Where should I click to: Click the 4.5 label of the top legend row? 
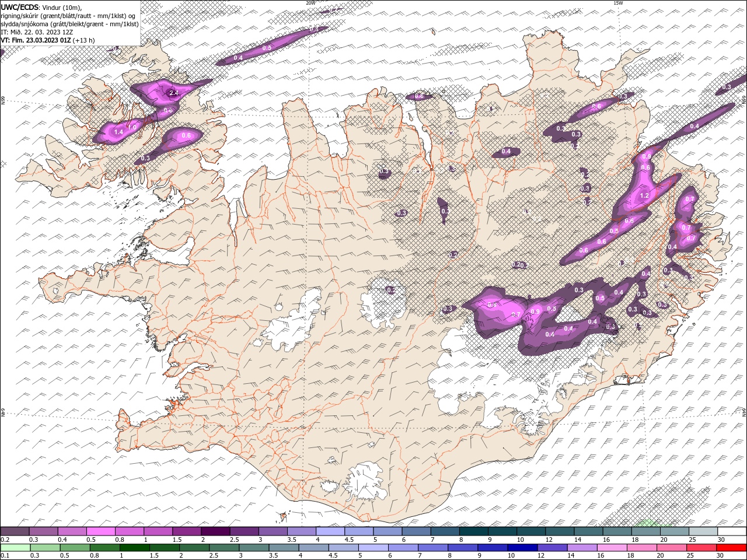point(348,540)
